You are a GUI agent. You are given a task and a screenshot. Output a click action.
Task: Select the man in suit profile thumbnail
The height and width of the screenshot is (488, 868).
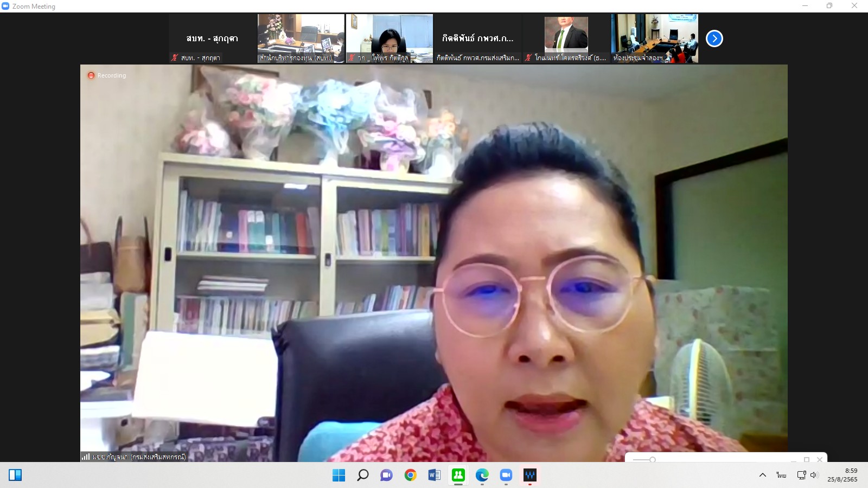566,38
